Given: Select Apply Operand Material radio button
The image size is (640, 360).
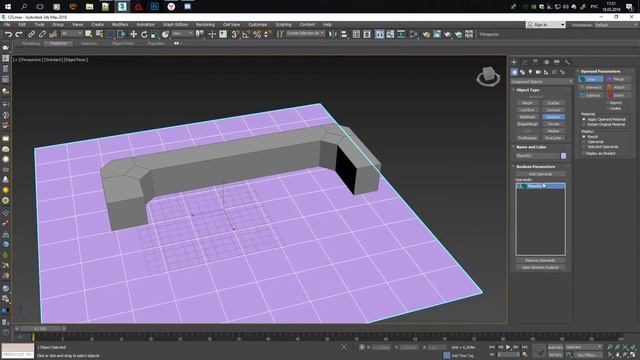Looking at the screenshot, I should pyautogui.click(x=584, y=119).
